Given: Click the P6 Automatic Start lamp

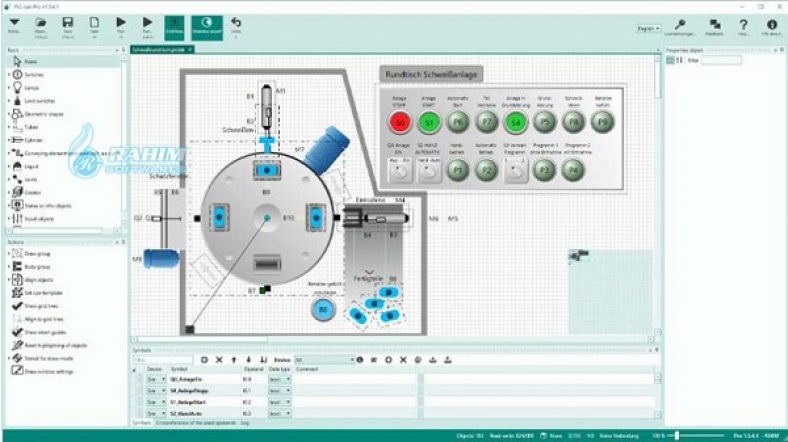Looking at the screenshot, I should pyautogui.click(x=457, y=122).
